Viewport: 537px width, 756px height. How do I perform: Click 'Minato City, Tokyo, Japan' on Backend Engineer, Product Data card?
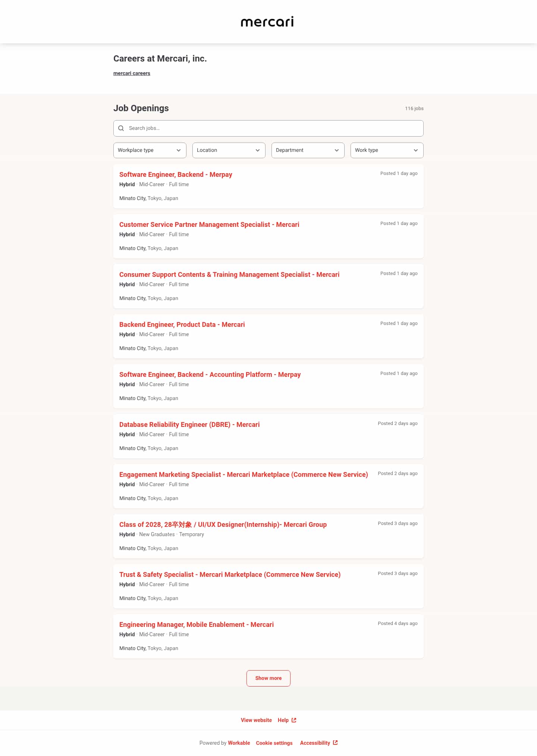pyautogui.click(x=149, y=349)
